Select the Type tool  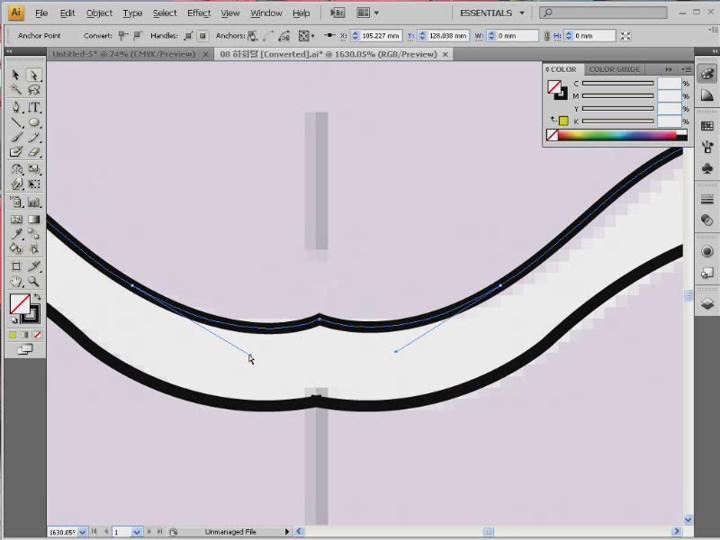pos(33,107)
